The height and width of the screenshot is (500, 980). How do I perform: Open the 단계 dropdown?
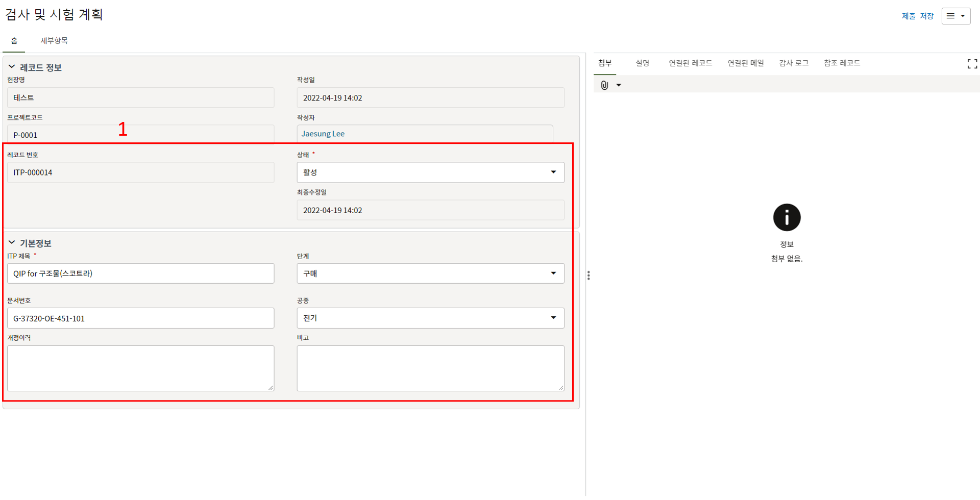(x=430, y=273)
